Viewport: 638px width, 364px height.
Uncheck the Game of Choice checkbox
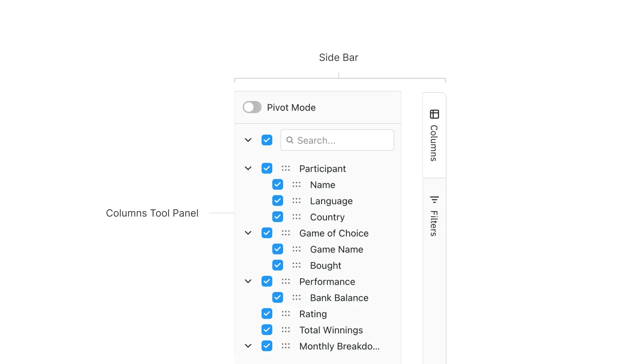[267, 233]
